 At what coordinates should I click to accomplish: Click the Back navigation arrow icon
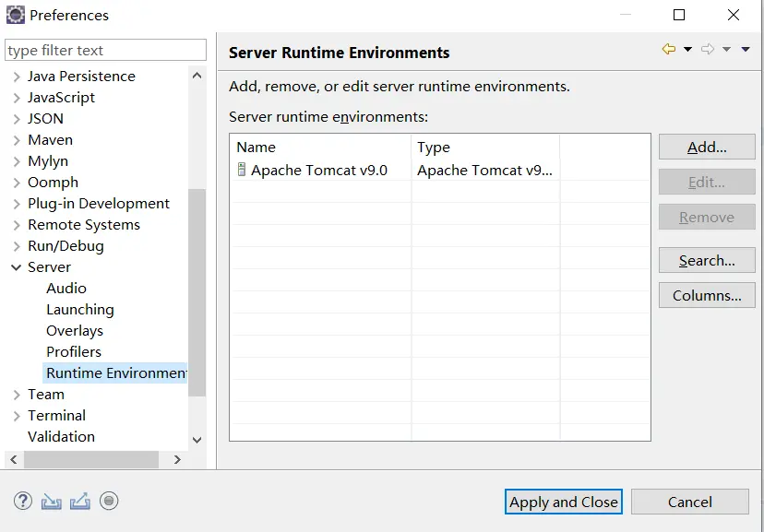[x=669, y=50]
